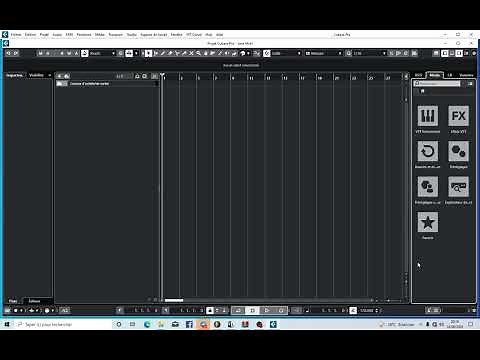Screen dimensions: 480x360
Task: Click the Cubase icon in the taskbar
Action: [273, 324]
